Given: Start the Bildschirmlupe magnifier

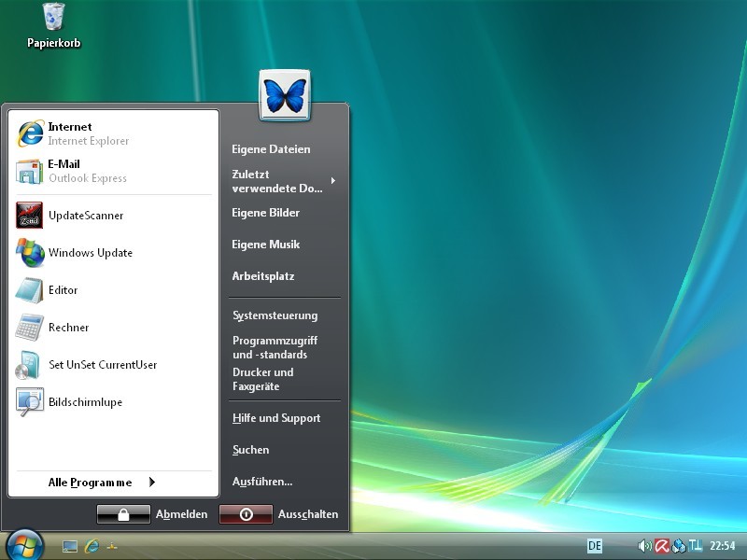Looking at the screenshot, I should pos(84,402).
